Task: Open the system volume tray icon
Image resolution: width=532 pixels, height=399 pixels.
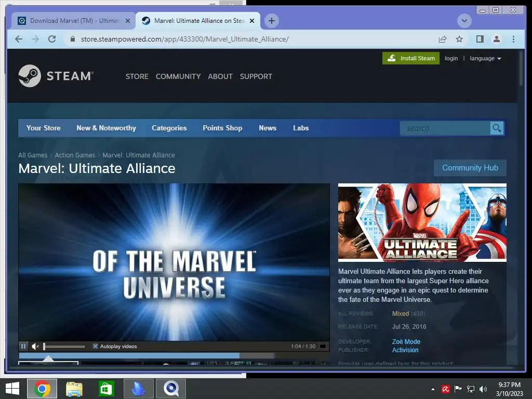Action: tap(483, 389)
